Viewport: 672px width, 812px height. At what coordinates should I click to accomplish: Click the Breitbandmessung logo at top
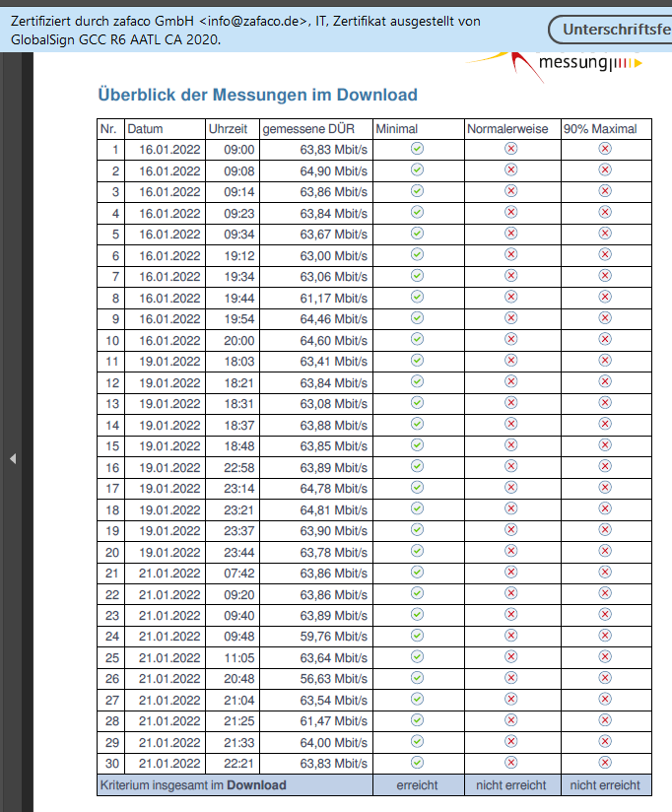(555, 65)
